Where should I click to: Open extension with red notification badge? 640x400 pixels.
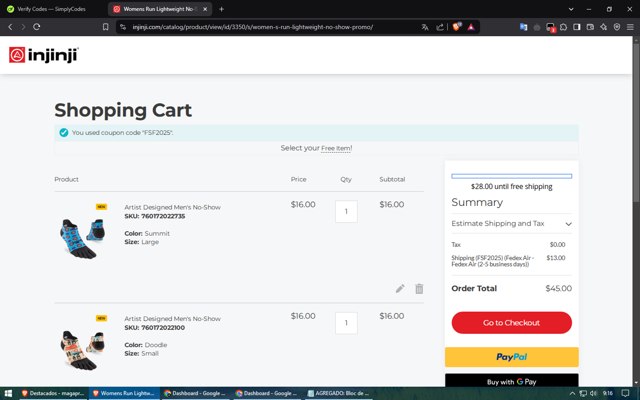[x=550, y=27]
